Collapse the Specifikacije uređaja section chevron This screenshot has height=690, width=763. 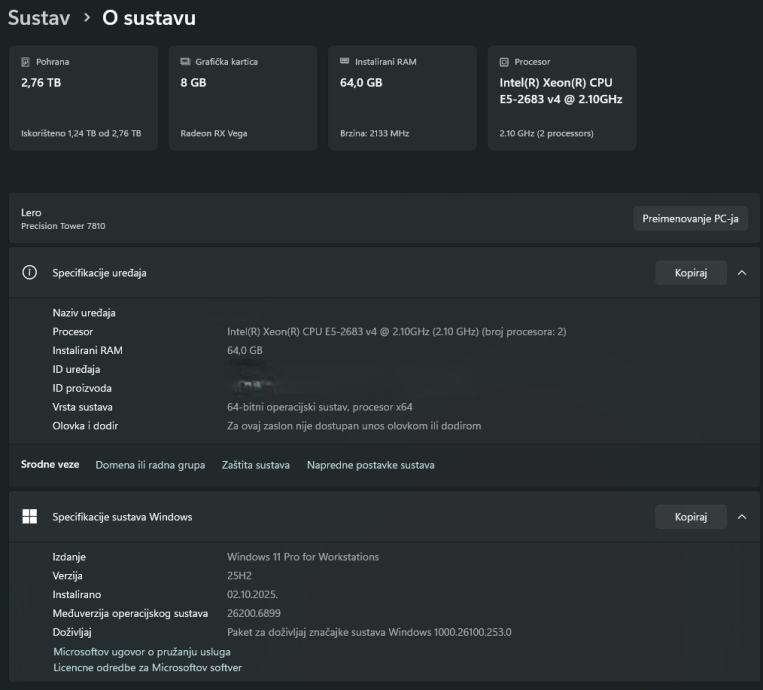pyautogui.click(x=741, y=272)
